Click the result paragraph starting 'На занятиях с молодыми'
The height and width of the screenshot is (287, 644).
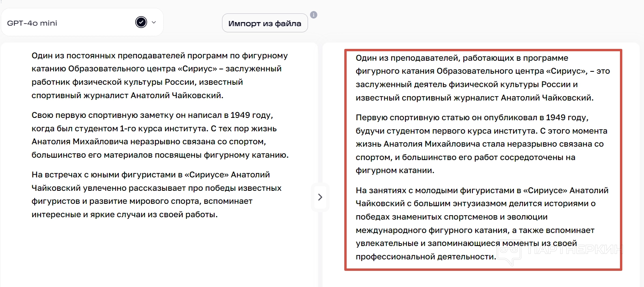(x=482, y=223)
